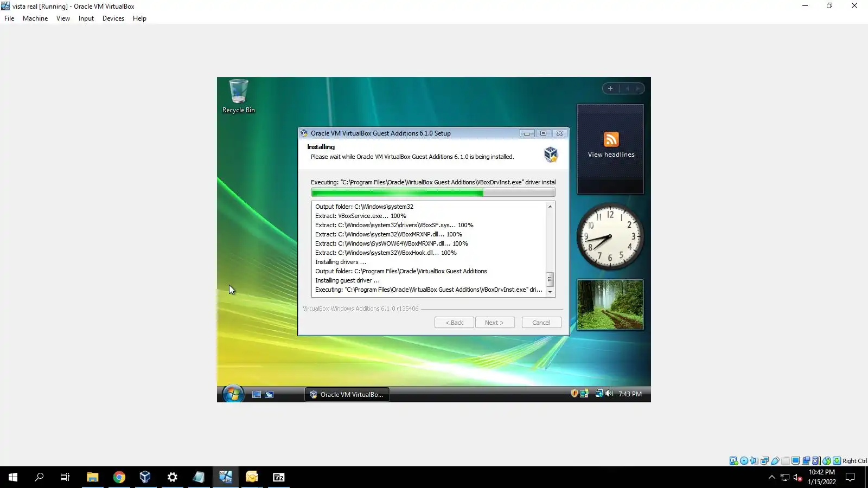Click the installation progress bar
Screen dimensions: 868x488
pyautogui.click(x=433, y=192)
